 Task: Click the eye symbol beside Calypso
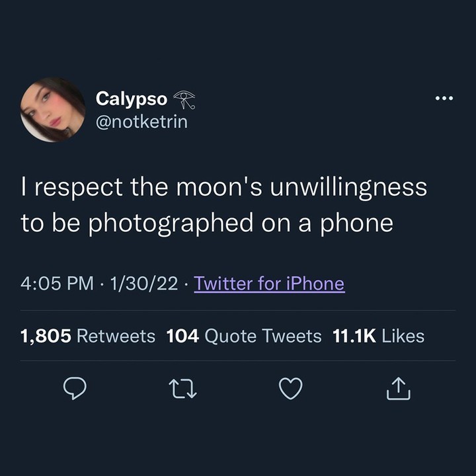click(184, 100)
